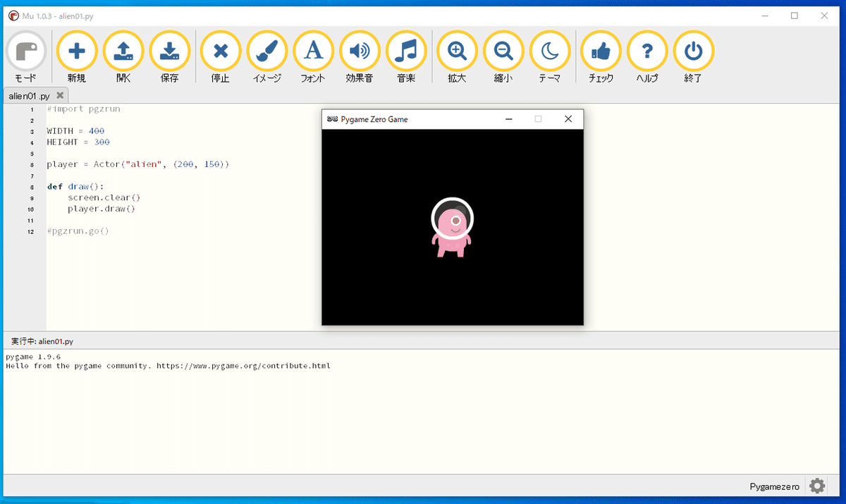Run the code checker チェック
Screen dimensions: 846x504
pos(600,50)
